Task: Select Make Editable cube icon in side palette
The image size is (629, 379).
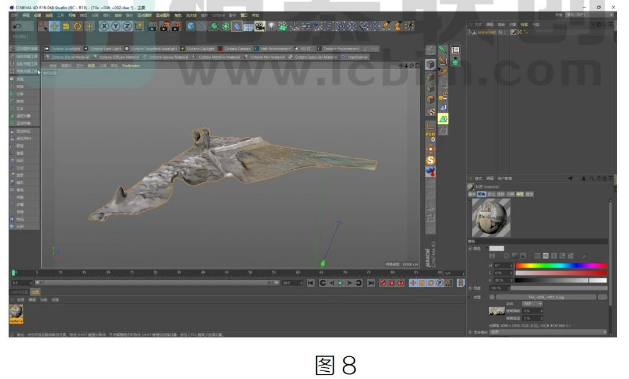Action: pyautogui.click(x=430, y=50)
